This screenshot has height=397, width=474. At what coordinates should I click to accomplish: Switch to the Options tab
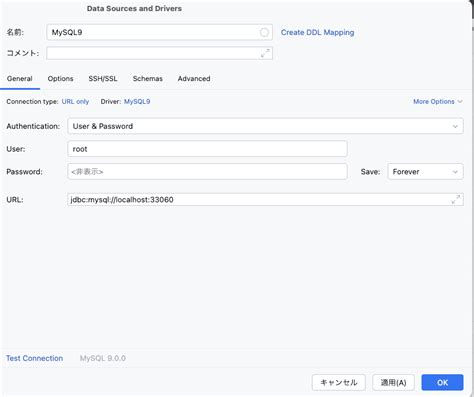[60, 79]
